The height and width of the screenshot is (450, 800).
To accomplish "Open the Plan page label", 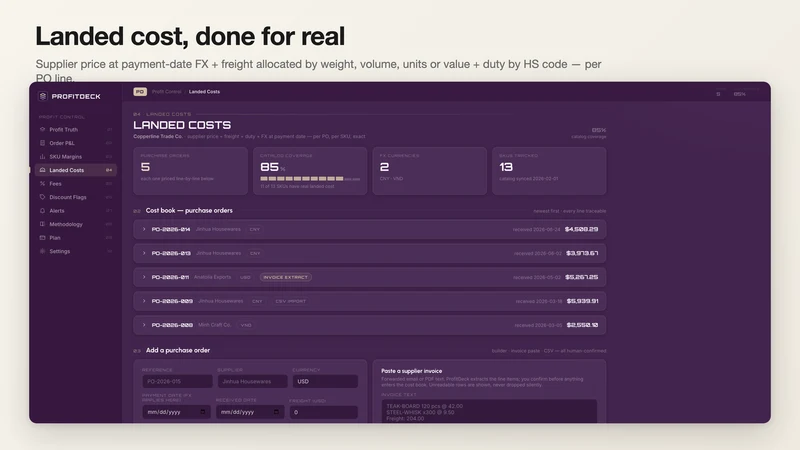I will 55,238.
